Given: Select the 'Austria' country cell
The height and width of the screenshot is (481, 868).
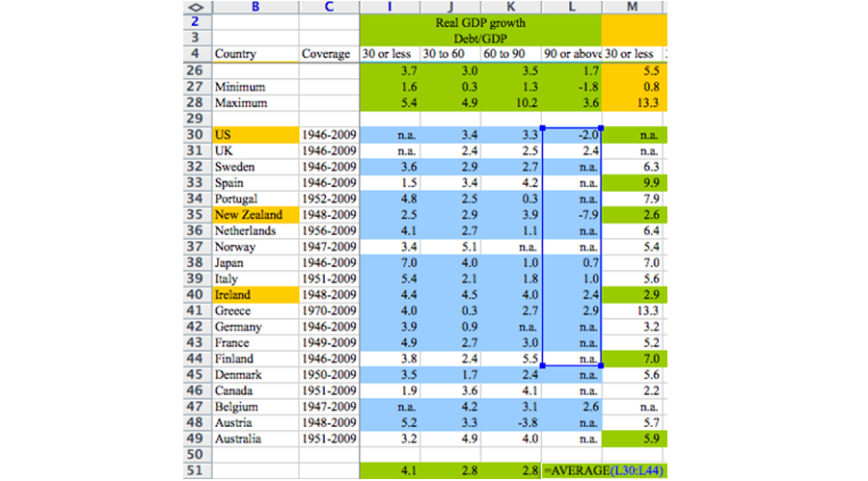Looking at the screenshot, I should click(256, 423).
